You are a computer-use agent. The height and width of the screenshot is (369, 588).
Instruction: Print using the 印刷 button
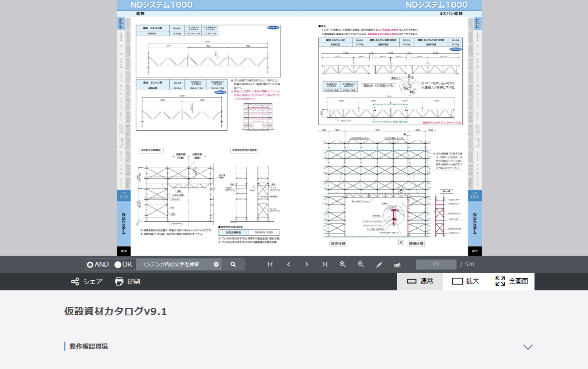(x=127, y=281)
